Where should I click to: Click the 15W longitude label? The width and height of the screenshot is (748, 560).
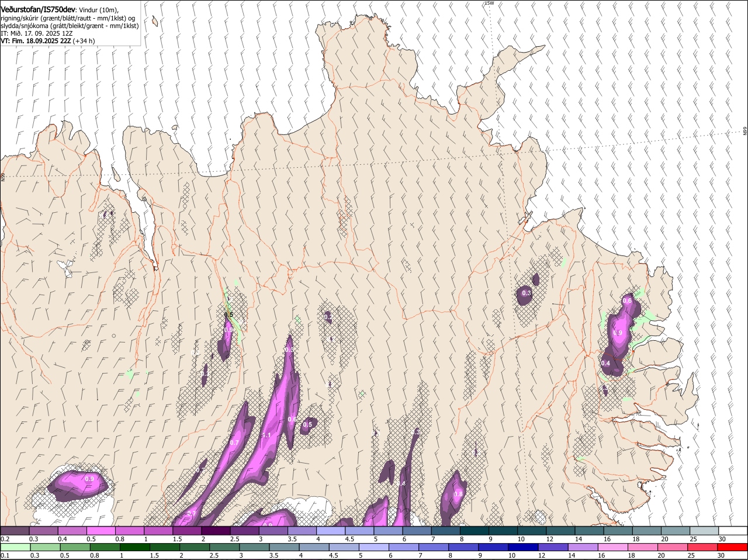point(489,3)
